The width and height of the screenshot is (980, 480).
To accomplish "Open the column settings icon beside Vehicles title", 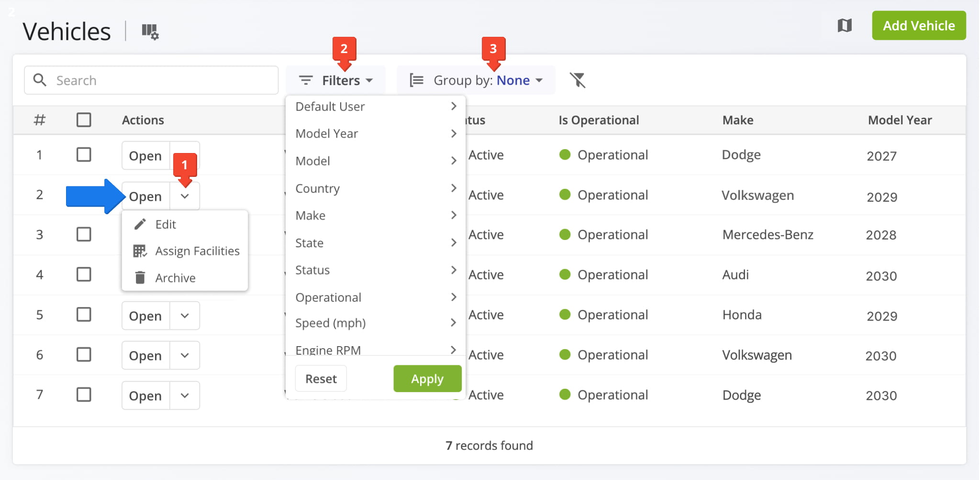I will pyautogui.click(x=150, y=32).
